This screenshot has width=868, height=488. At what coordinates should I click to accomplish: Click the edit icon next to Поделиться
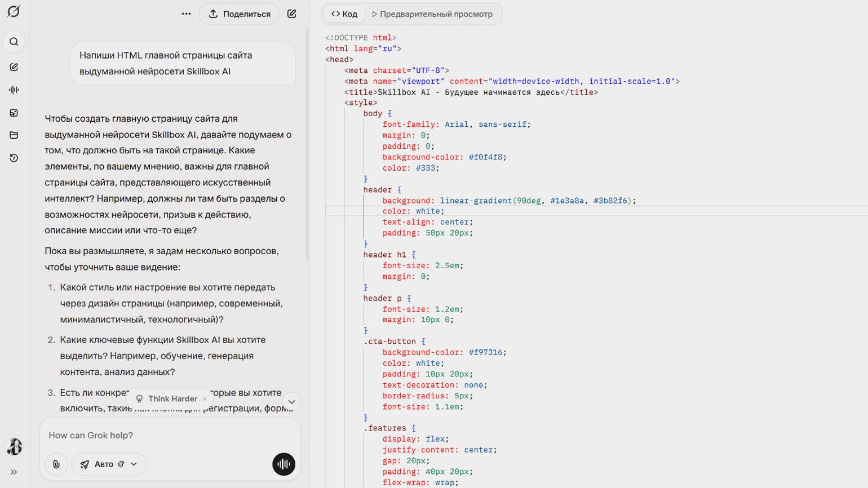292,14
